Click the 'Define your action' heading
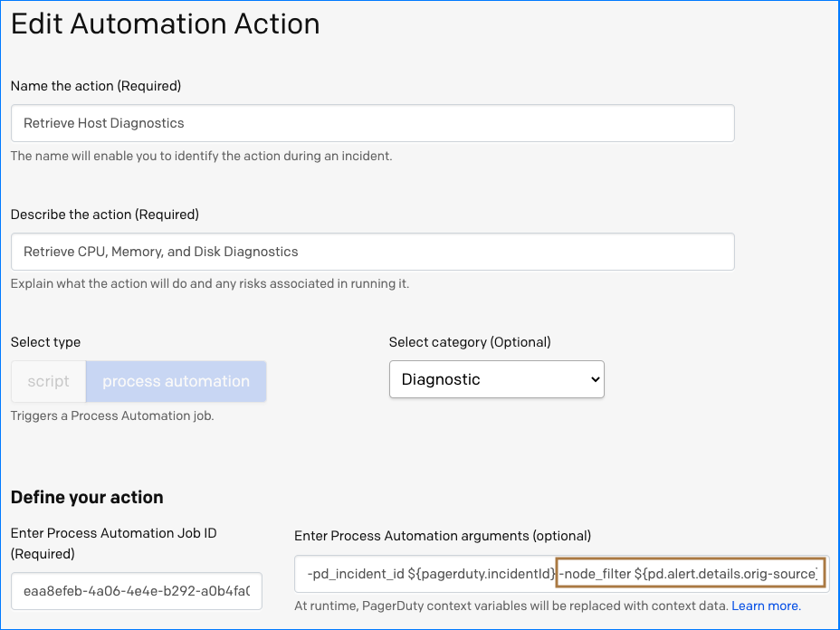The height and width of the screenshot is (630, 840). (87, 497)
